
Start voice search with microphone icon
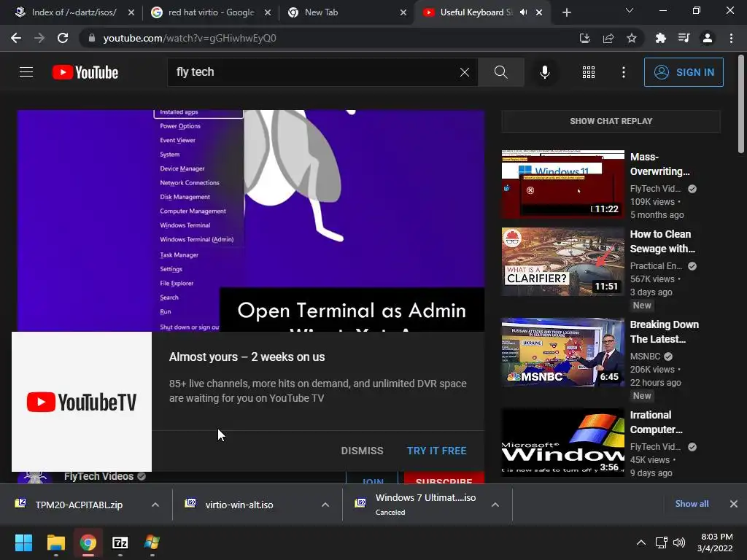[544, 72]
